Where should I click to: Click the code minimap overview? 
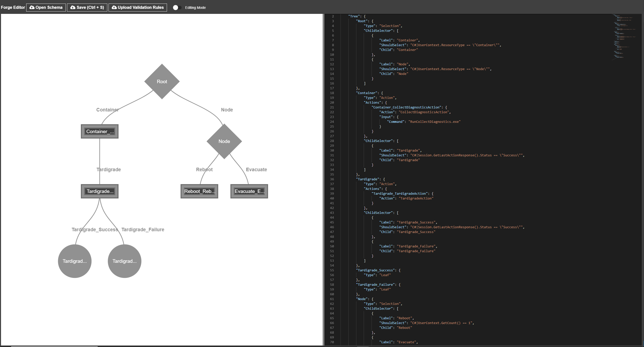click(x=625, y=37)
